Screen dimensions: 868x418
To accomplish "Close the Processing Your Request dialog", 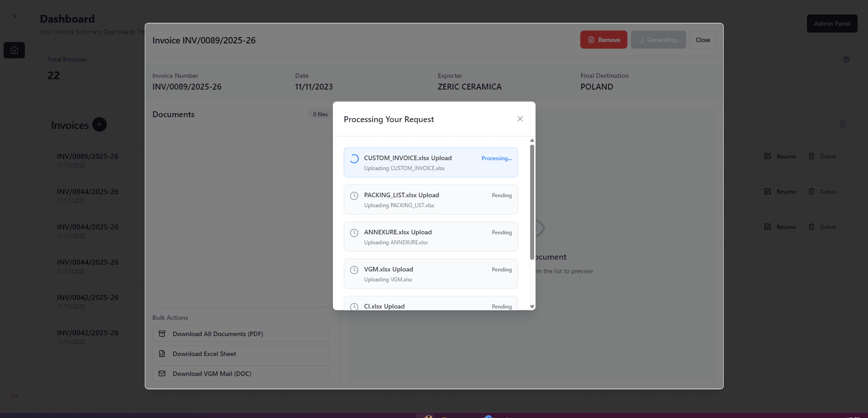I will [520, 119].
